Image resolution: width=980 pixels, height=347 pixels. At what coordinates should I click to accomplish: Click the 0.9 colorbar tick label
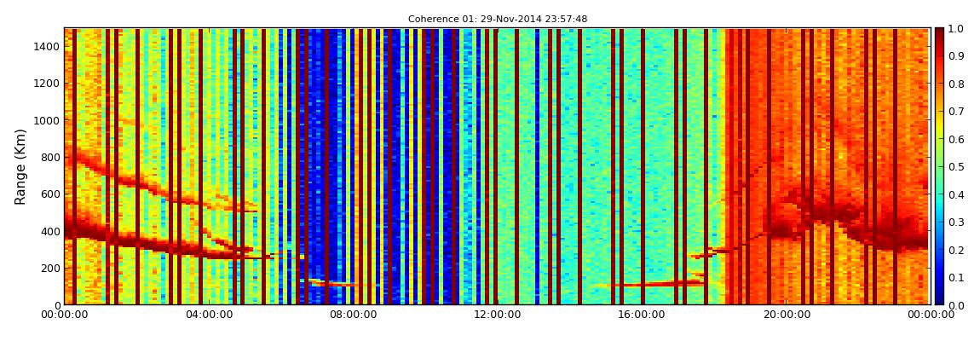[x=955, y=55]
